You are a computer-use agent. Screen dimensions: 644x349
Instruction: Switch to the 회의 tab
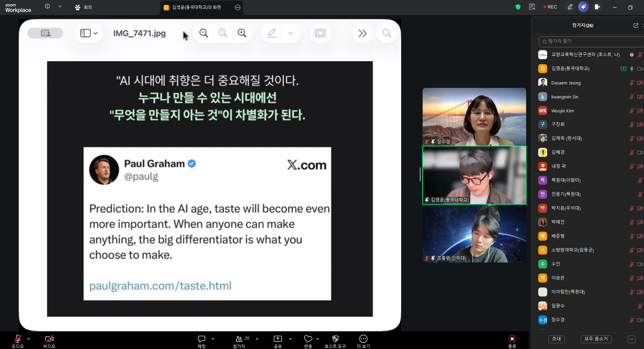(x=83, y=7)
